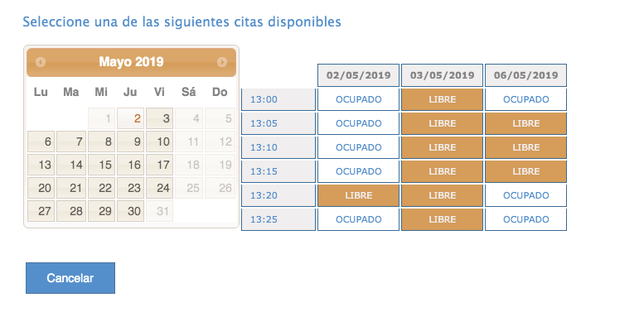Pick day 6 on the calendar

pos(41,142)
